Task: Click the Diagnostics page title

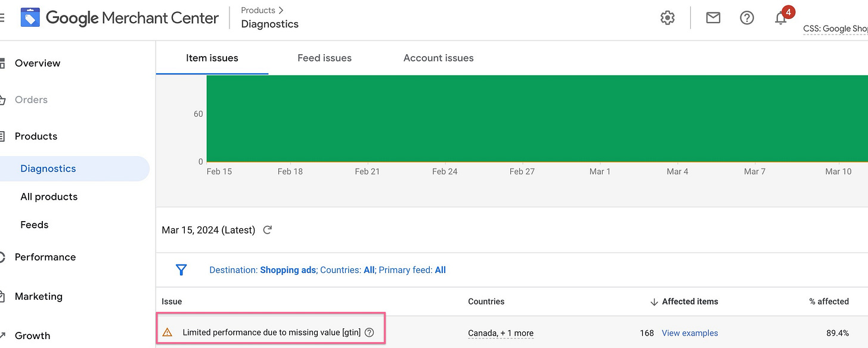Action: (x=269, y=24)
